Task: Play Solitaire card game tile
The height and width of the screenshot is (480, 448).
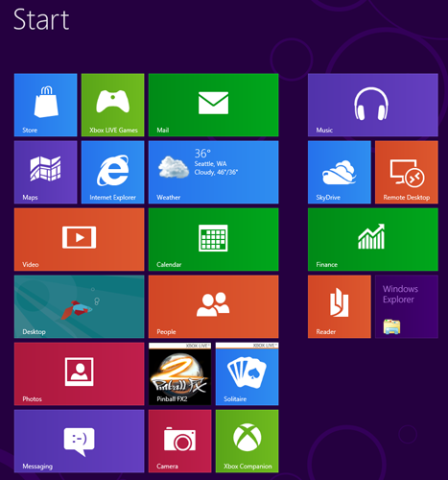Action: click(x=248, y=373)
